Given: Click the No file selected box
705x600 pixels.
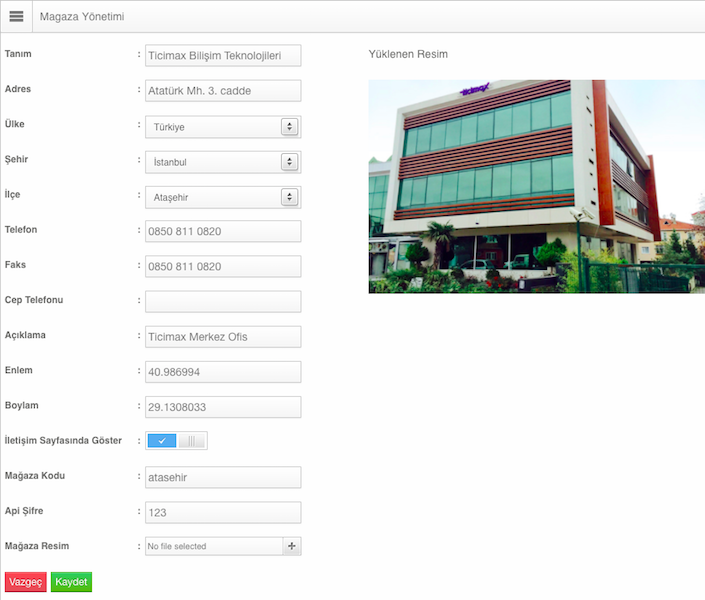Looking at the screenshot, I should coord(214,546).
